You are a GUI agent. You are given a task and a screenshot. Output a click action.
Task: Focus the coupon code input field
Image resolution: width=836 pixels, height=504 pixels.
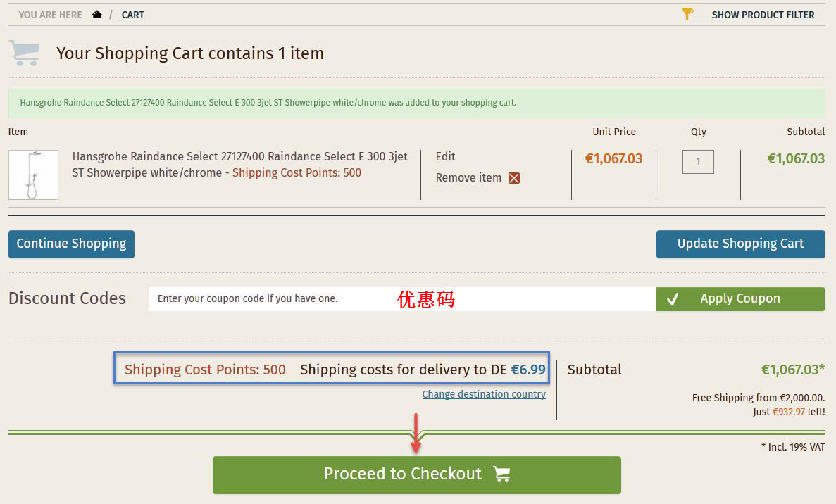click(403, 299)
